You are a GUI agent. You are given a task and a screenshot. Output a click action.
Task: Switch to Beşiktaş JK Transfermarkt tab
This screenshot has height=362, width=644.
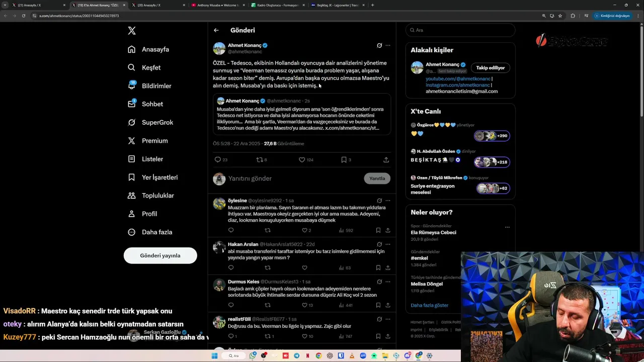pyautogui.click(x=338, y=5)
